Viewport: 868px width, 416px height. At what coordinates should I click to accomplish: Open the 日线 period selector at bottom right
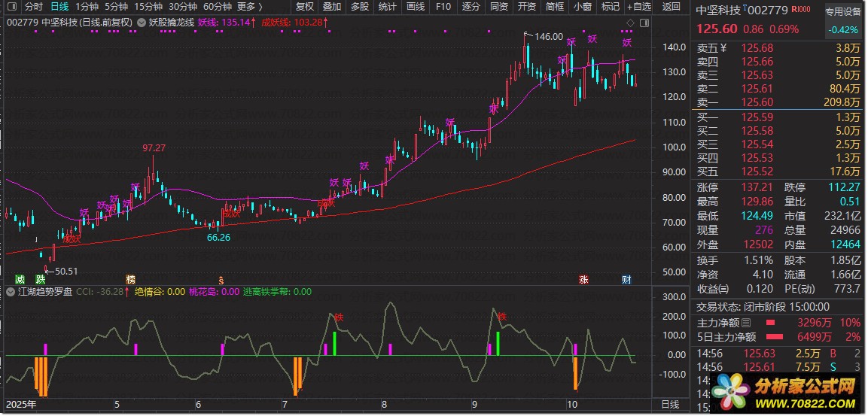671,405
